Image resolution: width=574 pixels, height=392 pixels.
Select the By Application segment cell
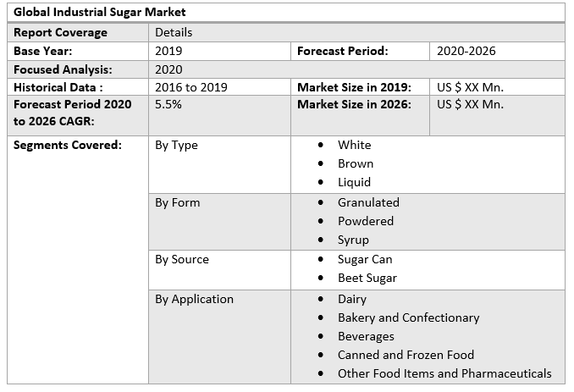[x=194, y=299]
